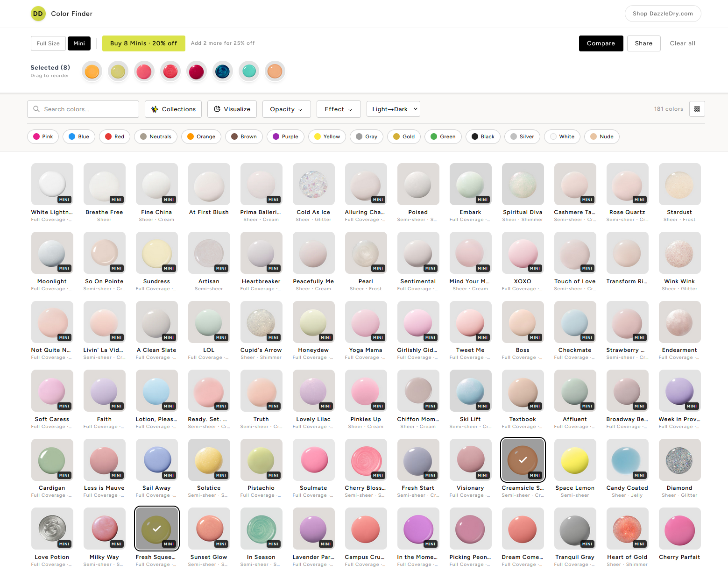728x572 pixels.
Task: Uncheck the Fresh Squeeze polish swatch
Action: [156, 529]
